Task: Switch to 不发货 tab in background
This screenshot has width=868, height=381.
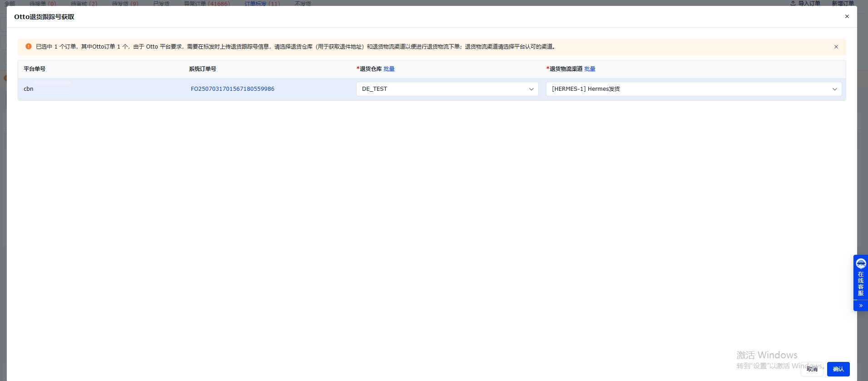Action: click(303, 3)
